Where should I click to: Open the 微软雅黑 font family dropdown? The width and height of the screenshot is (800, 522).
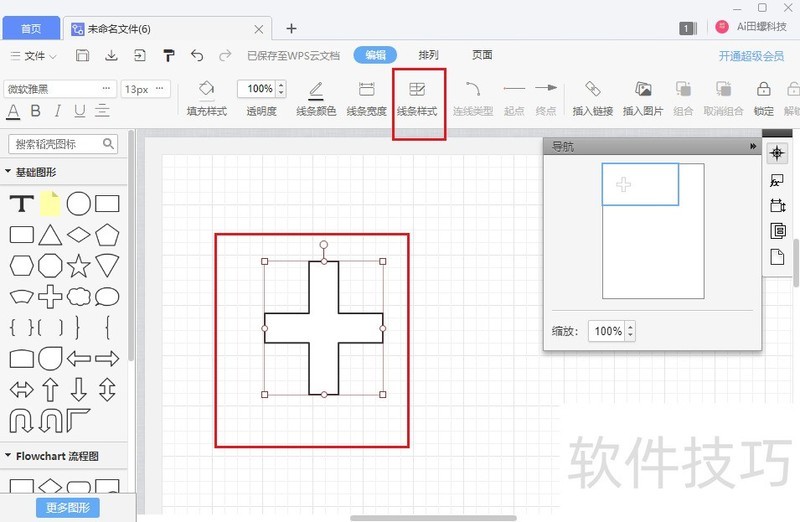60,89
